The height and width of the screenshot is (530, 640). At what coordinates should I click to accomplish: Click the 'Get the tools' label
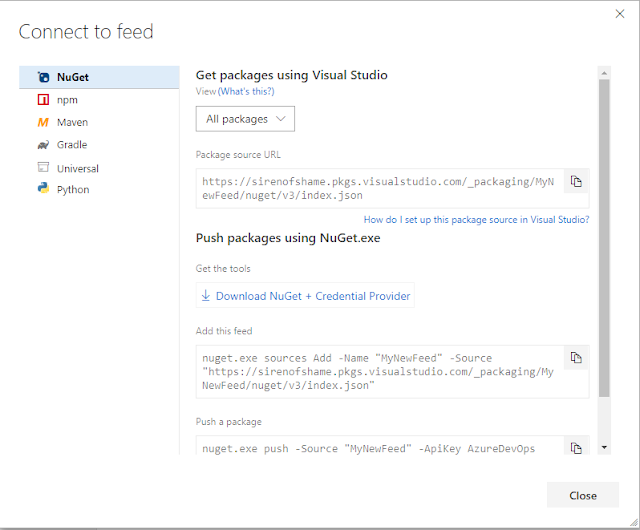pos(223,269)
